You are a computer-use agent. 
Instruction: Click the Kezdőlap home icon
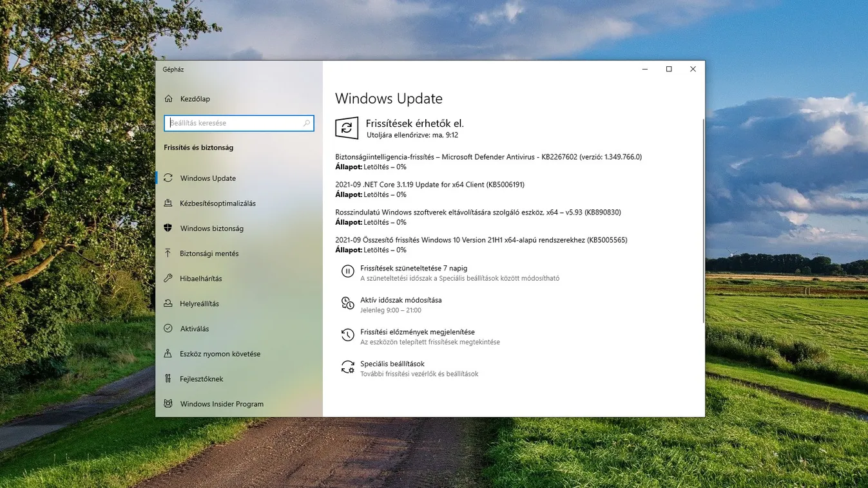(168, 99)
